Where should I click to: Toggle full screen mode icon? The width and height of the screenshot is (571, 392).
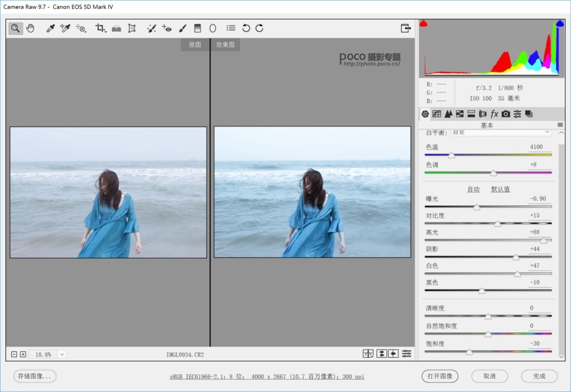pos(405,28)
